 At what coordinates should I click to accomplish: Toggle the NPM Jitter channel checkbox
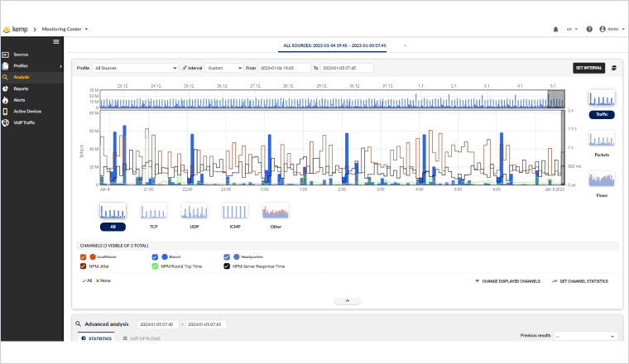(x=84, y=266)
